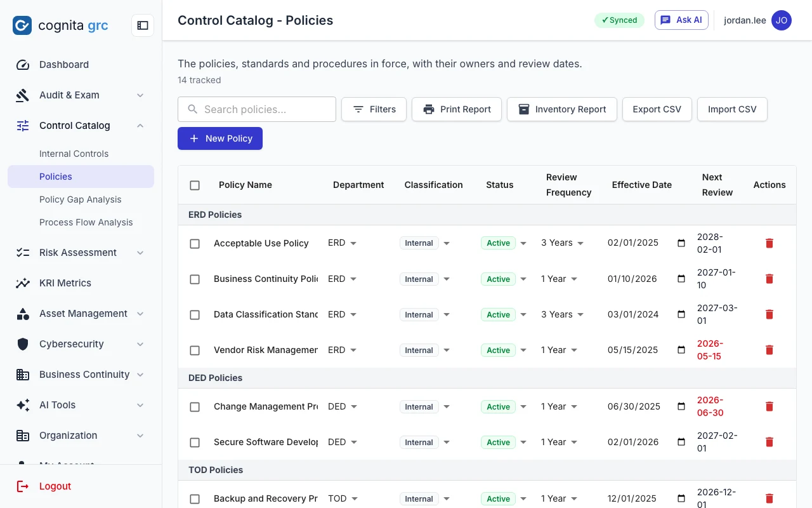Click the KRI Metrics chart icon

23,283
